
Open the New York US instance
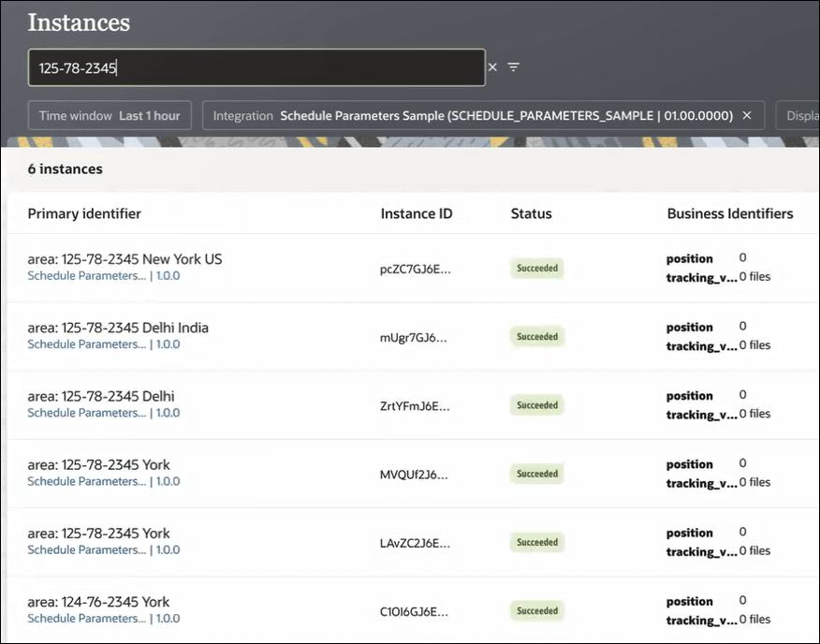click(x=124, y=259)
